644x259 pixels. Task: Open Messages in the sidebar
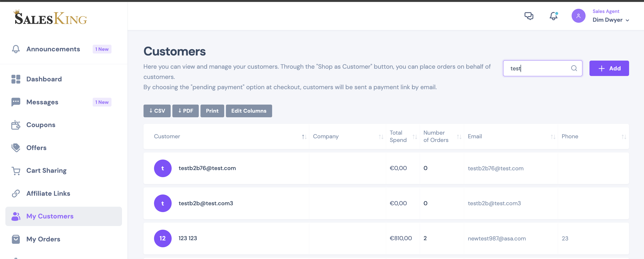[x=42, y=102]
